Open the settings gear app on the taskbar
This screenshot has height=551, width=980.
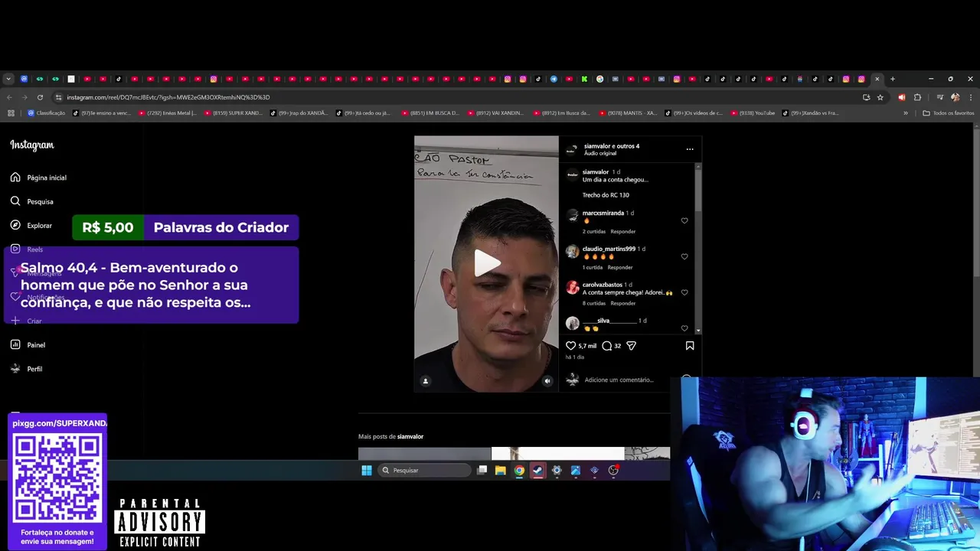(557, 470)
